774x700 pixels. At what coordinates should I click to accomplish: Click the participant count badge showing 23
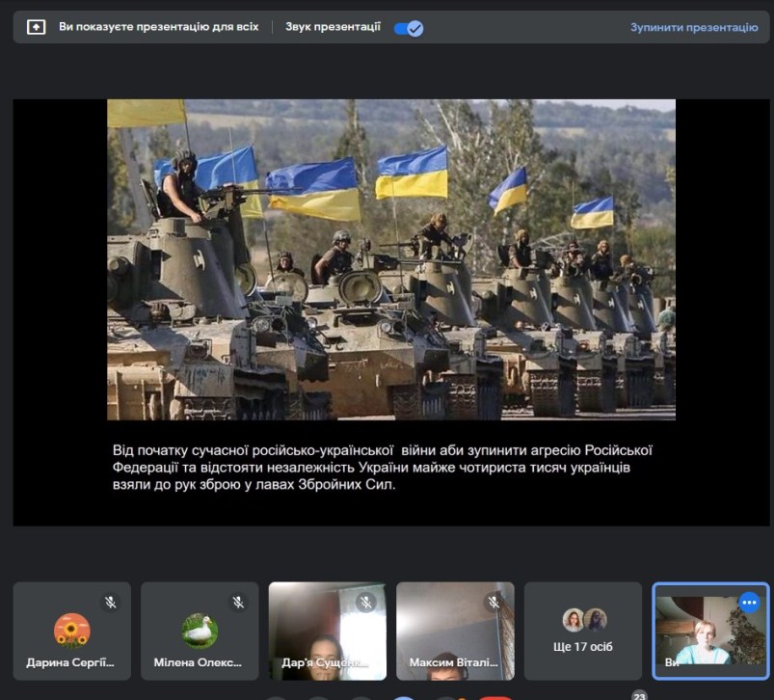pyautogui.click(x=638, y=694)
